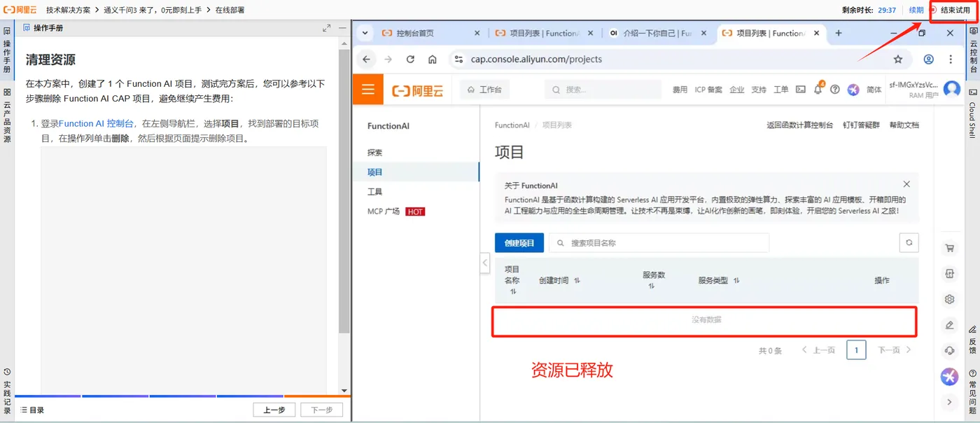
Task: Collapse the FunctionAI sidebar with the arrow handle
Action: 484,263
